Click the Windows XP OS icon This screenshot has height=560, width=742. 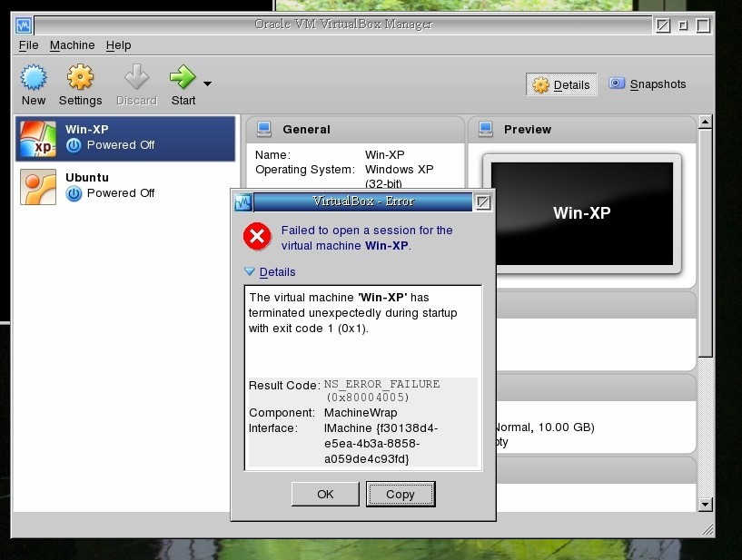(x=38, y=139)
